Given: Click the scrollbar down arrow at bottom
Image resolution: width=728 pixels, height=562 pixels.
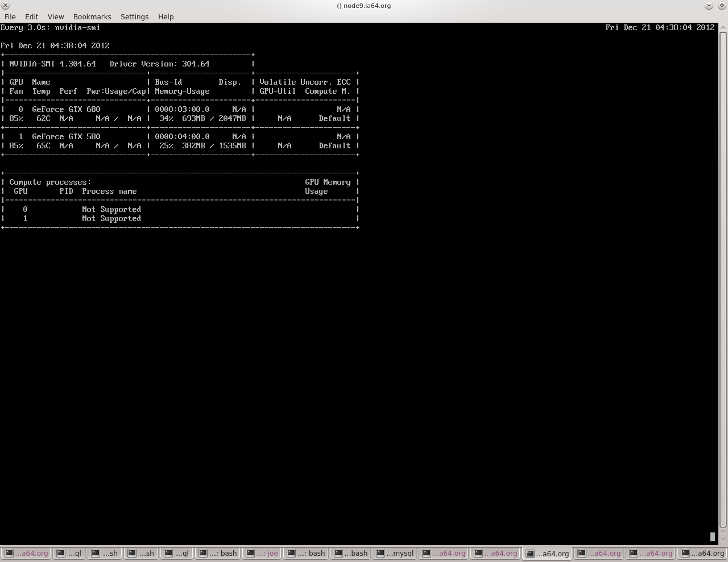Looking at the screenshot, I should [x=723, y=540].
